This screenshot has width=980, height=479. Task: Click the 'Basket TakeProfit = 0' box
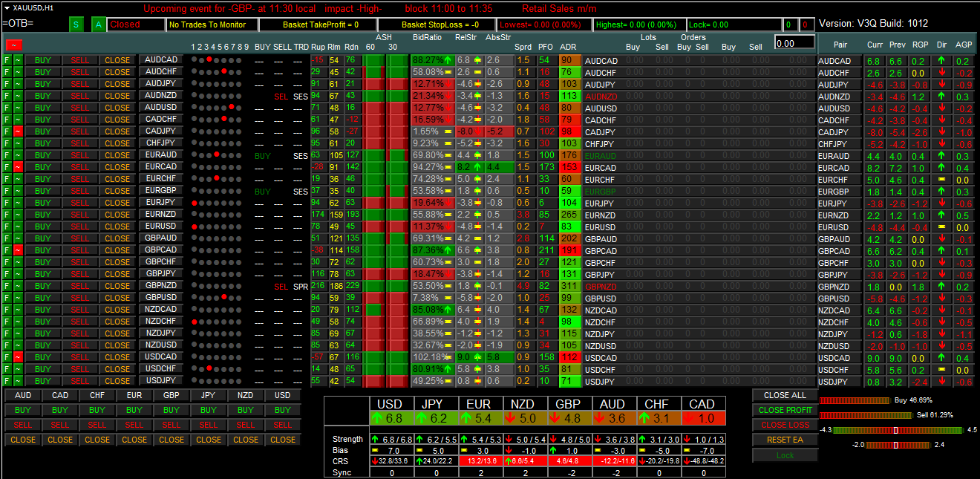pos(317,25)
